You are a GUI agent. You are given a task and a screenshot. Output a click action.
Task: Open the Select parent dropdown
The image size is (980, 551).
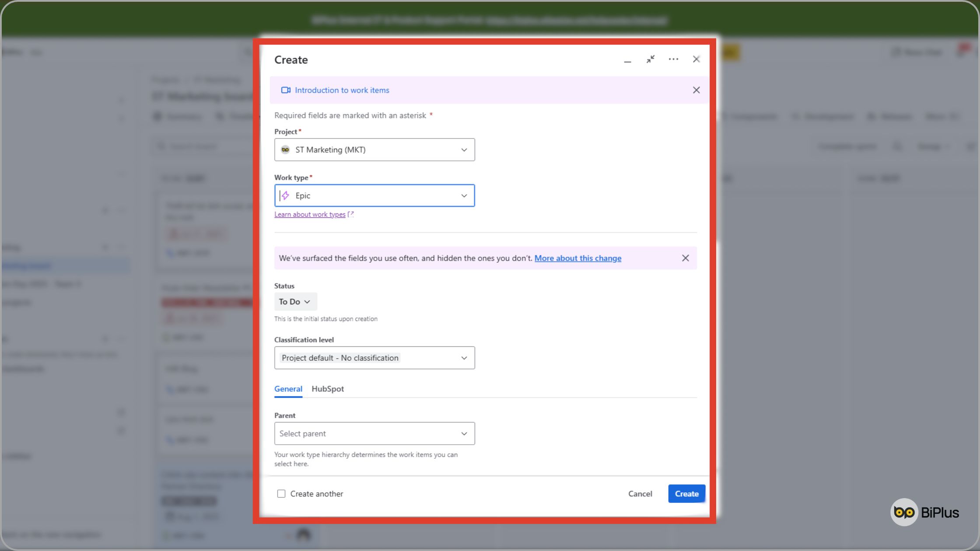(374, 433)
